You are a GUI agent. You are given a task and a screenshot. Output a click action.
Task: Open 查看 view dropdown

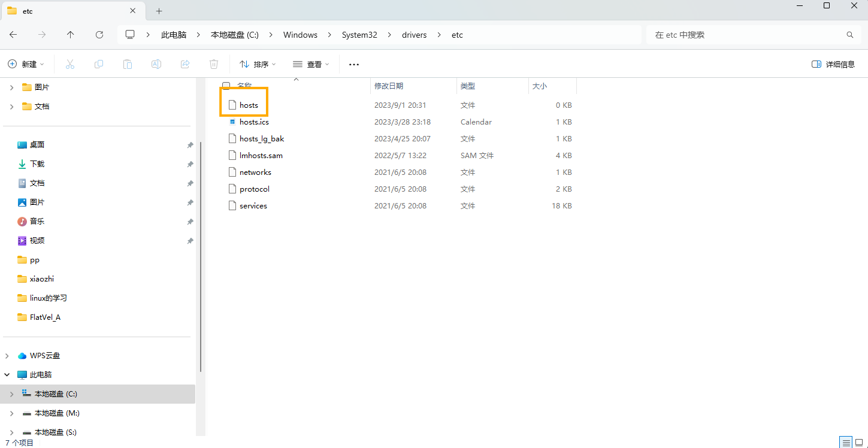[311, 64]
